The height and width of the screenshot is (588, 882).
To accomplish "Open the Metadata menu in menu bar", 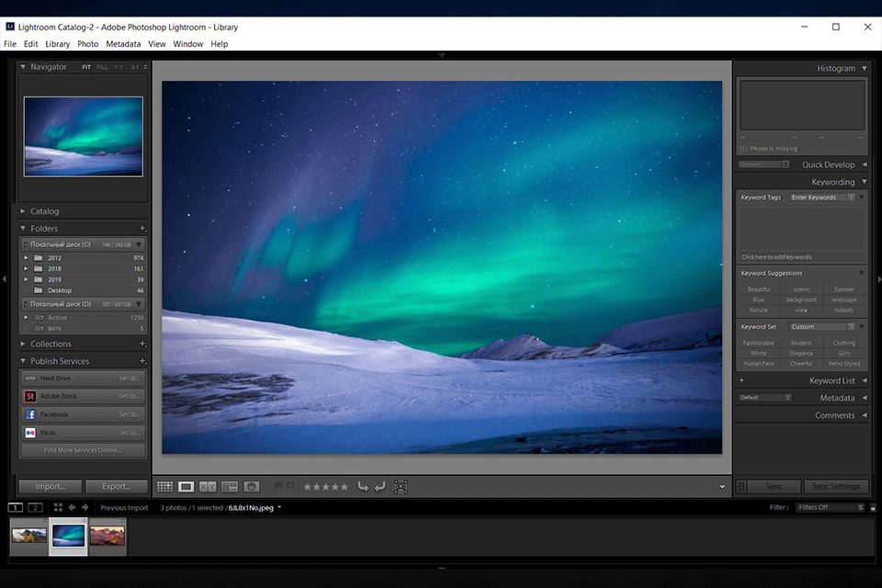I will click(x=123, y=43).
